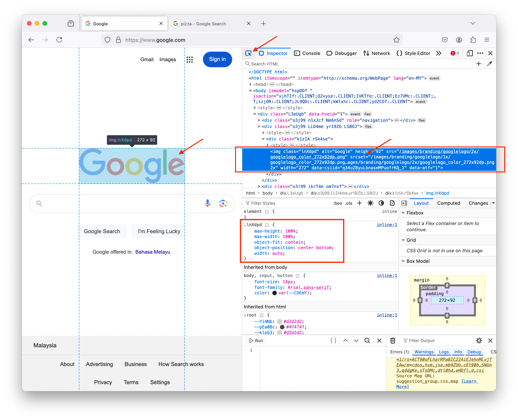Open the sidebar tabs overflow dropdown
518x420 pixels.
493,203
